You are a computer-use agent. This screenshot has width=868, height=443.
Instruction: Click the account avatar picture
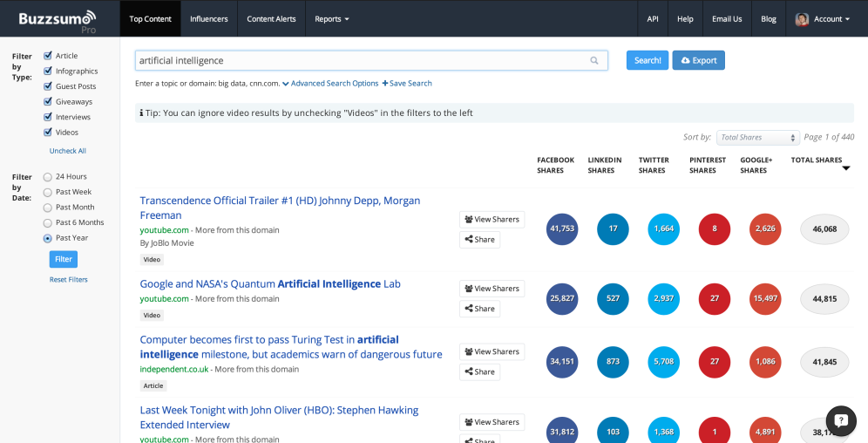point(802,19)
